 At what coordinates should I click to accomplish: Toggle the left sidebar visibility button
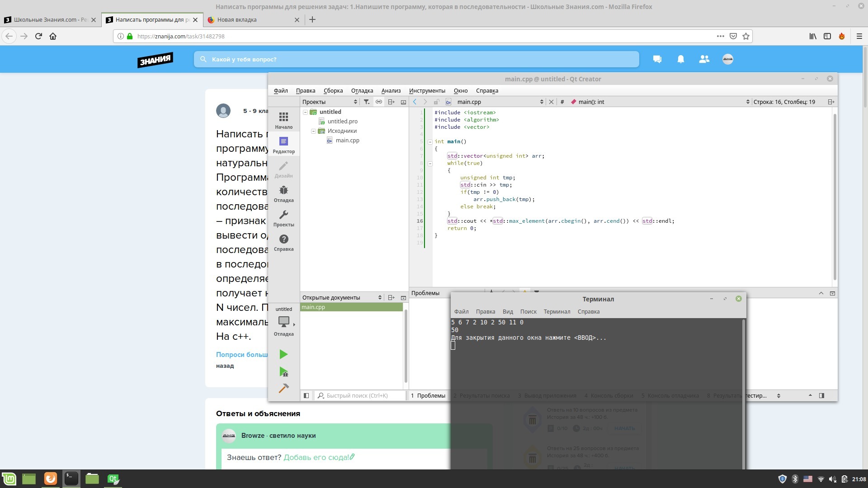[306, 396]
